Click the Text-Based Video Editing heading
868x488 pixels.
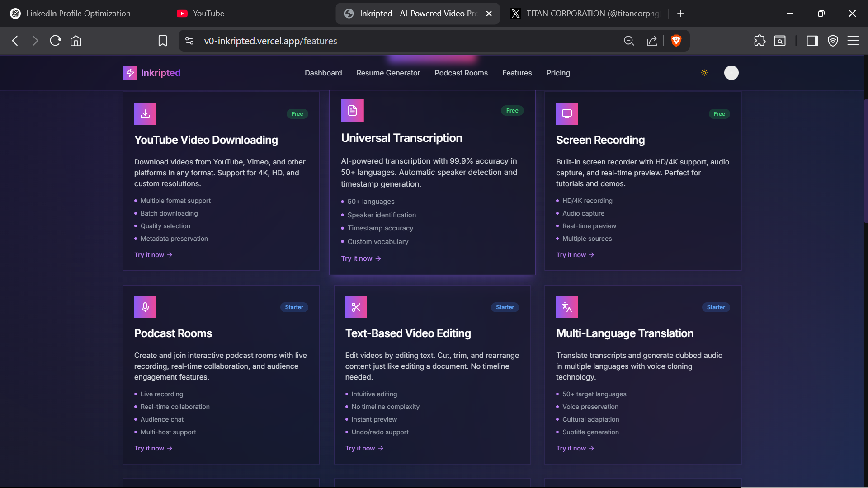408,333
